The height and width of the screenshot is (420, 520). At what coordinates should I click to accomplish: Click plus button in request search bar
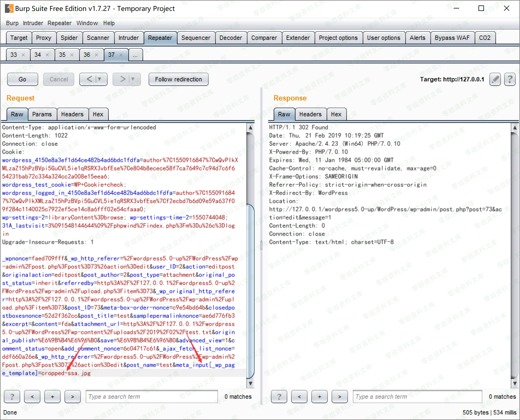coord(52,397)
